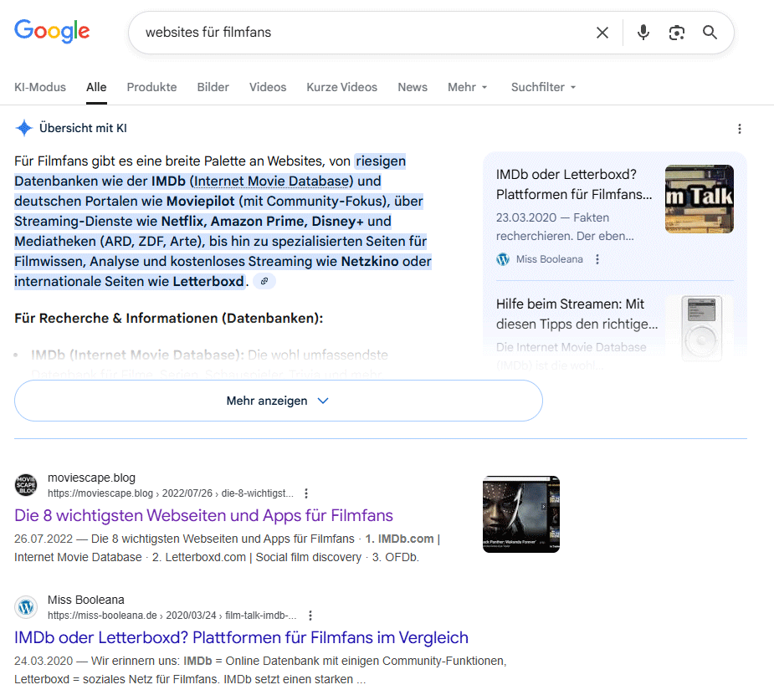The width and height of the screenshot is (774, 700).
Task: Open Google Lens camera search
Action: pyautogui.click(x=676, y=32)
